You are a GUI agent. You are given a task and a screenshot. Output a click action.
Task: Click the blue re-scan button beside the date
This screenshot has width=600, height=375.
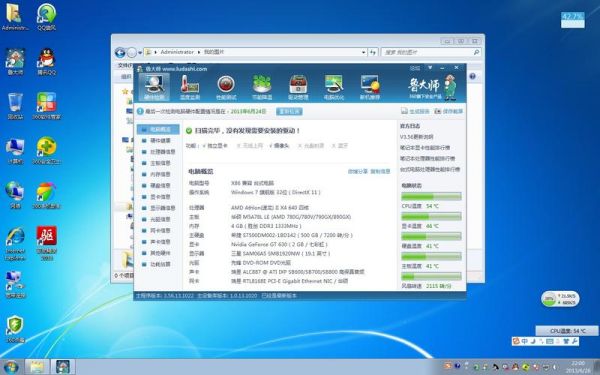click(x=289, y=111)
